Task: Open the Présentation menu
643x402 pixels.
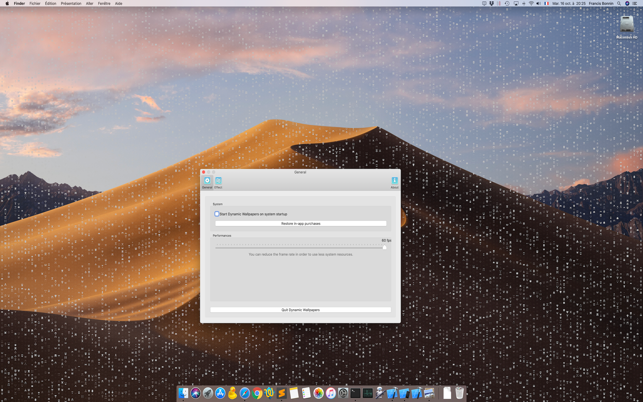Action: pos(71,3)
